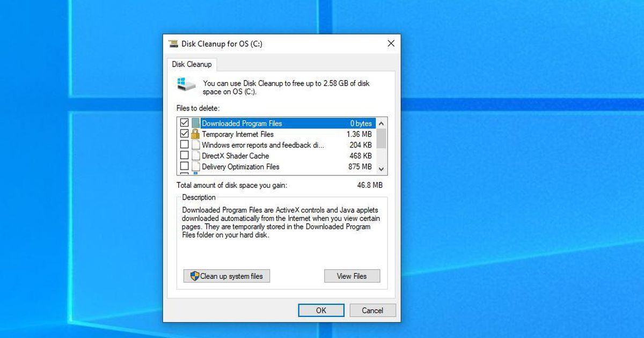Click the shield icon on Clean up system files
Viewport: 644px width, 338px height.
pyautogui.click(x=195, y=276)
